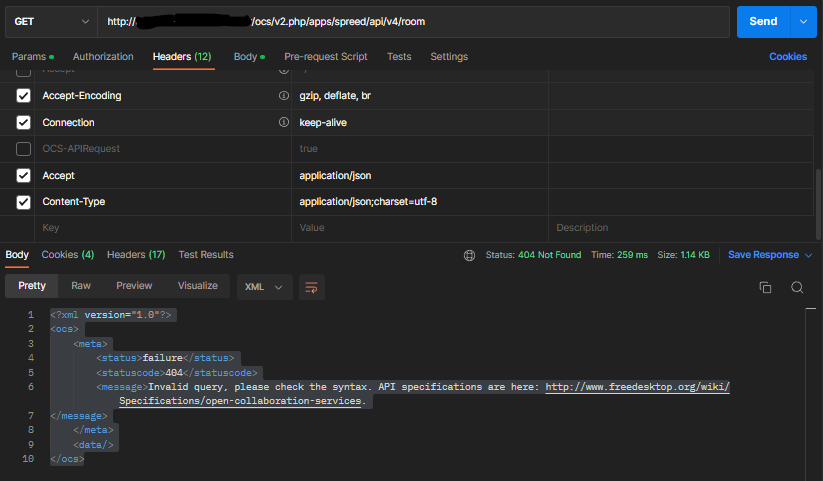Open the response Headers (17) tab
The width and height of the screenshot is (823, 481).
(x=136, y=255)
